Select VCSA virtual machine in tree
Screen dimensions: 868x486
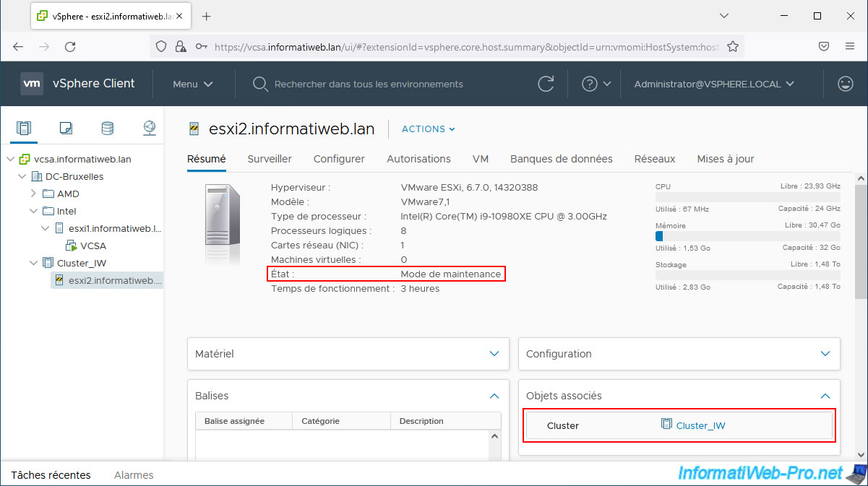93,246
